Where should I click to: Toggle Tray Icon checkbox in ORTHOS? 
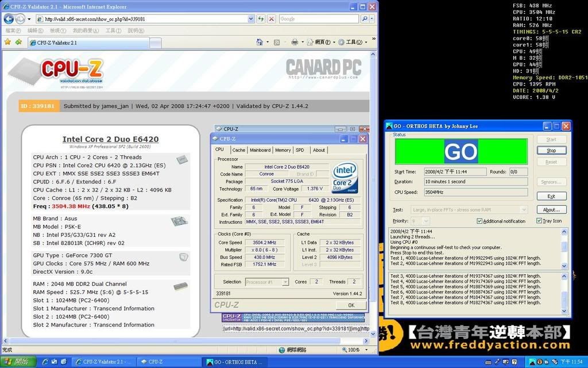[x=539, y=221]
